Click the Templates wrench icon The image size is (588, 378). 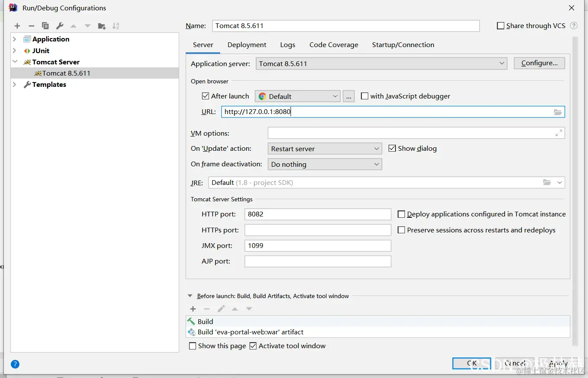point(27,85)
